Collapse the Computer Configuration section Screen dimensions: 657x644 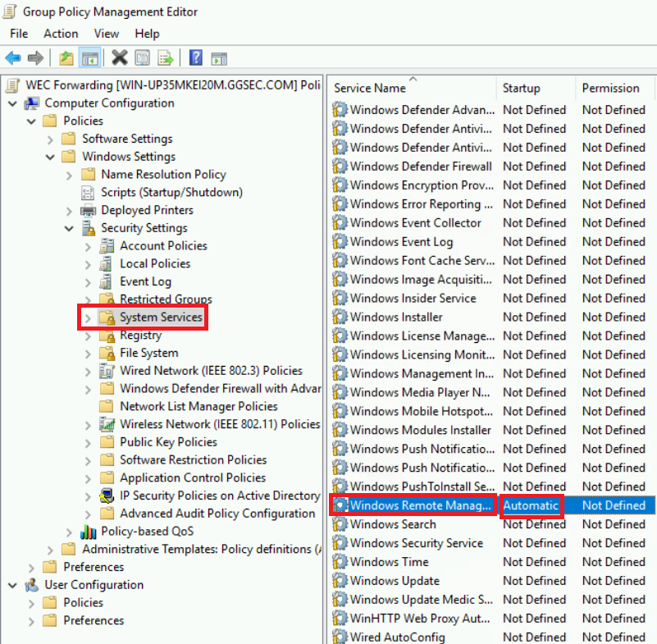(11, 103)
